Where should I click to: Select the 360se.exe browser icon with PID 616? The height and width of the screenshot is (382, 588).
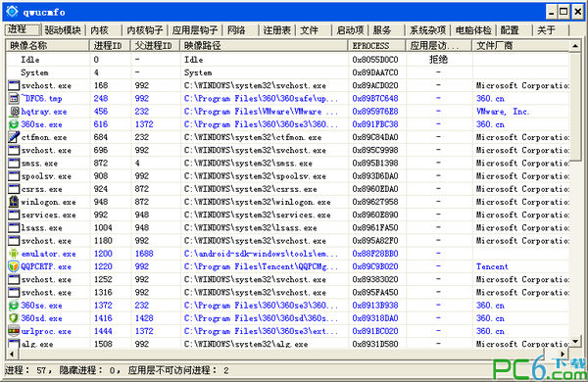click(14, 124)
